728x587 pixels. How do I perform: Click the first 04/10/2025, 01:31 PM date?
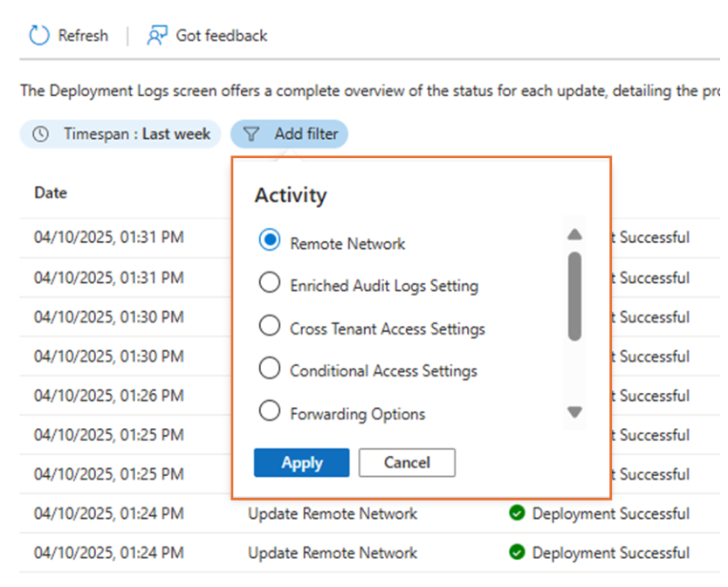(109, 237)
